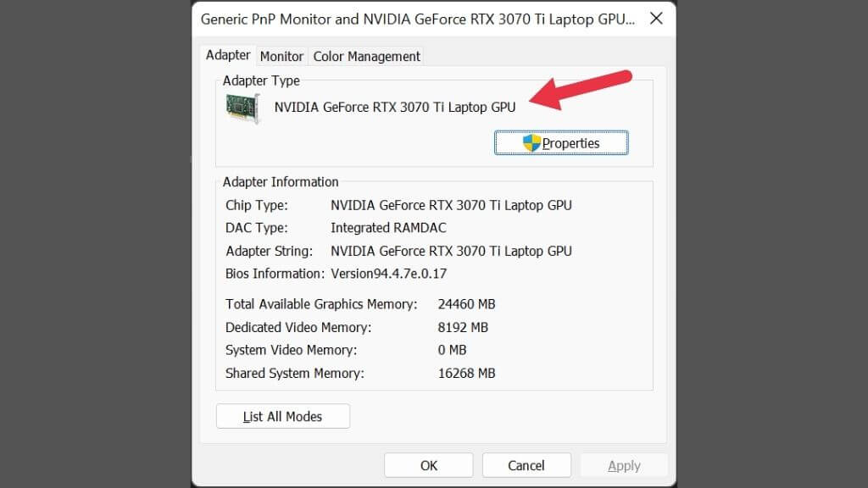Click the 16268 MB shared system memory value

click(x=466, y=373)
